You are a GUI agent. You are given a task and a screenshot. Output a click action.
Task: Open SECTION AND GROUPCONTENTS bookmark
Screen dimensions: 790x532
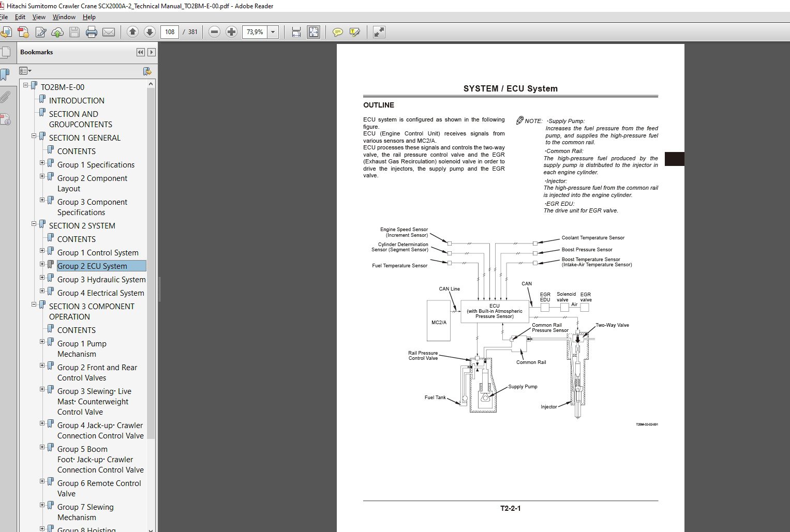point(81,119)
